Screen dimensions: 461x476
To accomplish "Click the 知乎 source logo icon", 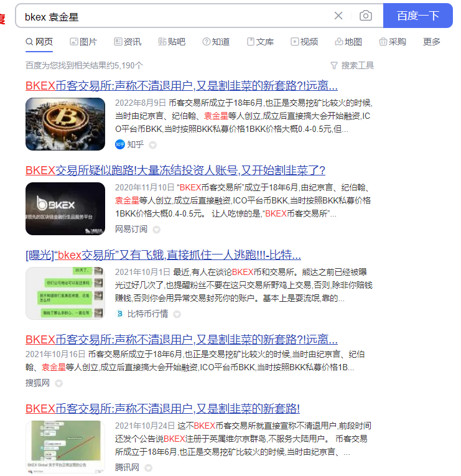I will [x=120, y=144].
